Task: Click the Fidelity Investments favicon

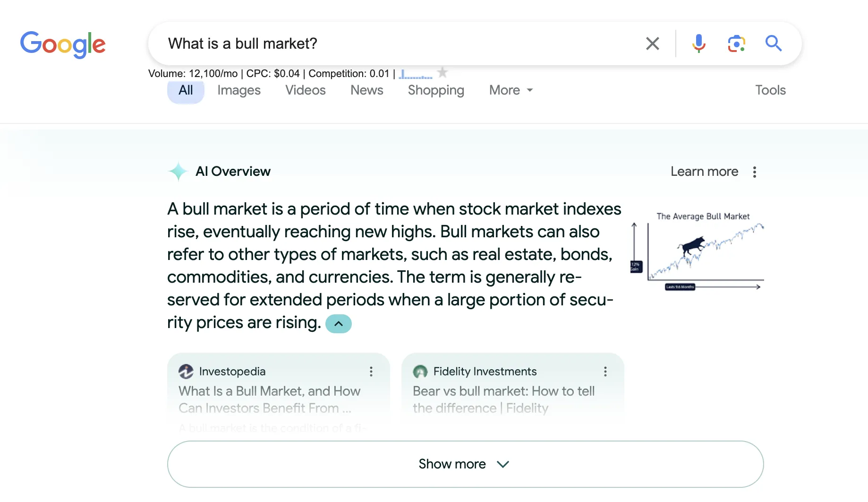Action: (x=420, y=372)
